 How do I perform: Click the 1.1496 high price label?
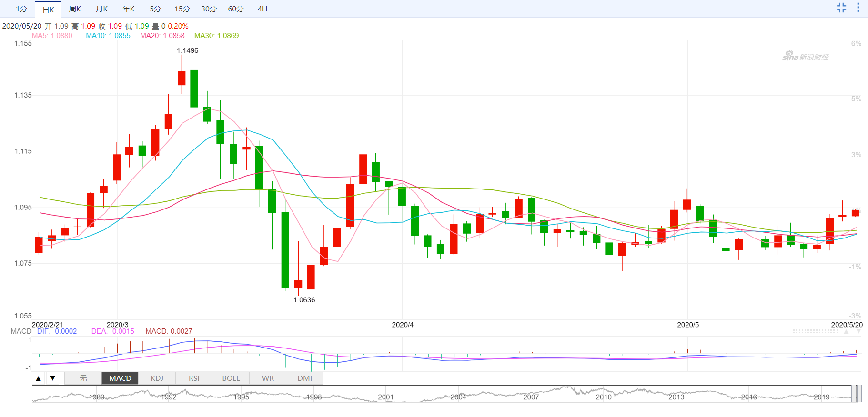click(x=188, y=50)
